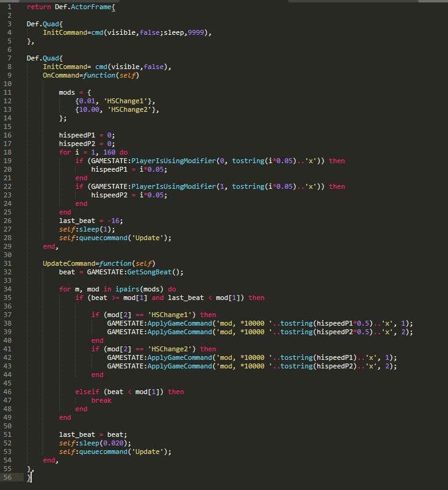Click 'PlayerIsUsingModifier' on line 22
Viewport: 448px width, 490px height.
[173, 186]
